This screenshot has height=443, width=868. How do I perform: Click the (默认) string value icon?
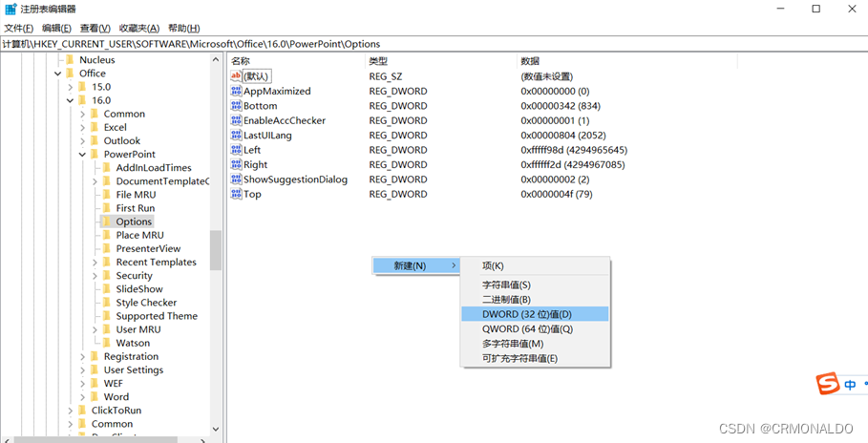point(236,76)
